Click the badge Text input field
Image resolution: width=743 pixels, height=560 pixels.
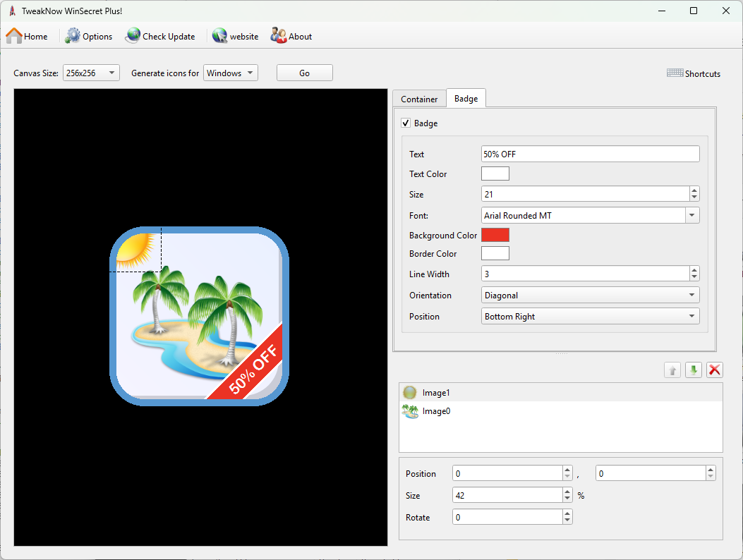590,154
